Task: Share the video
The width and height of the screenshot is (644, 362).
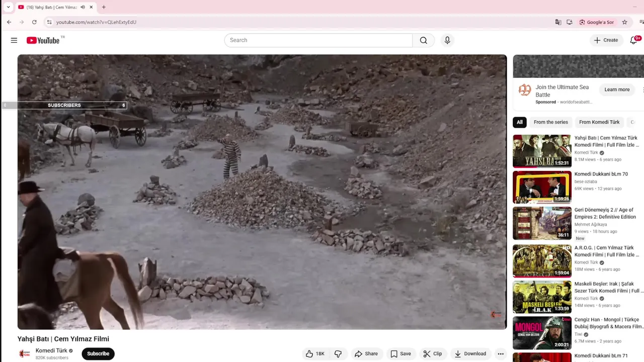Action: click(366, 354)
